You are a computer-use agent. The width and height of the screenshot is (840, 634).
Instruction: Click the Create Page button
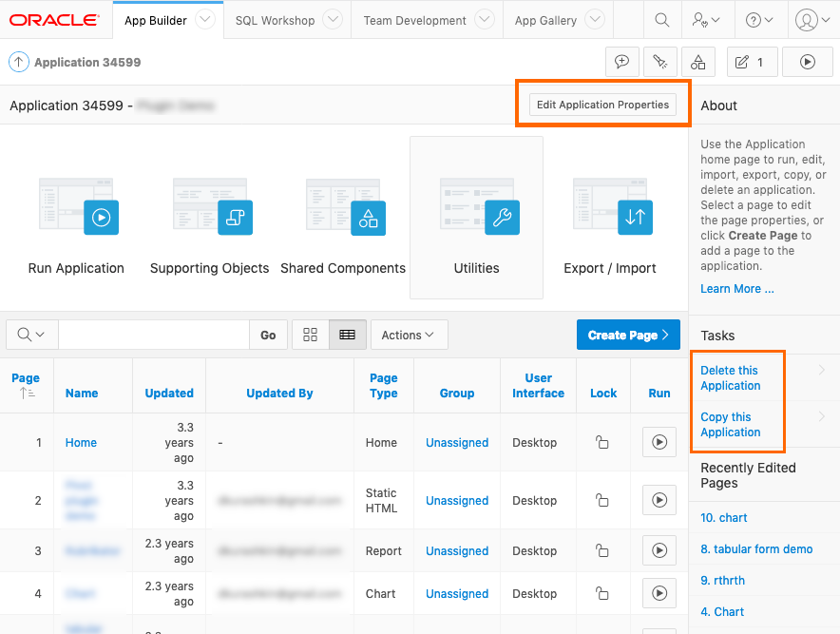628,335
